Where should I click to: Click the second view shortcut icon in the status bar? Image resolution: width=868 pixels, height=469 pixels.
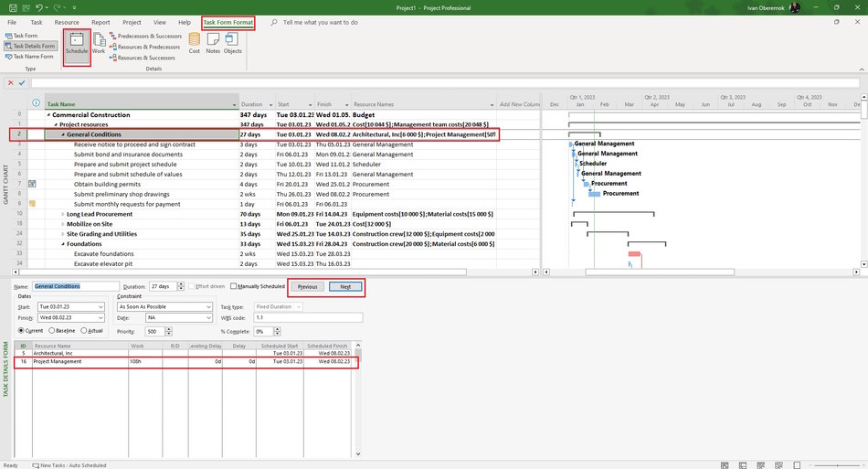(743, 465)
